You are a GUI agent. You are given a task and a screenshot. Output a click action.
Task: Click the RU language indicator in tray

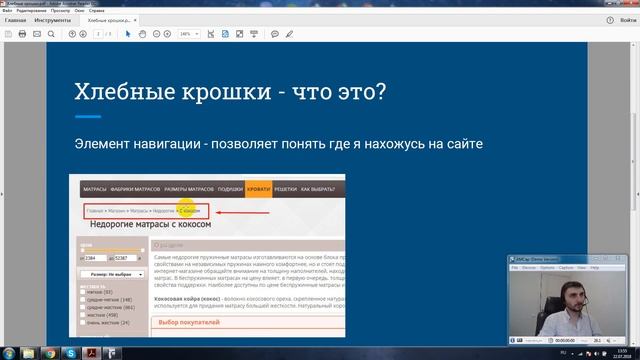564,353
